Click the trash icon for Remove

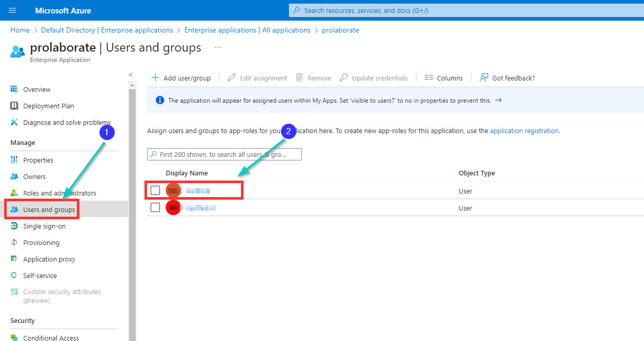[x=299, y=78]
